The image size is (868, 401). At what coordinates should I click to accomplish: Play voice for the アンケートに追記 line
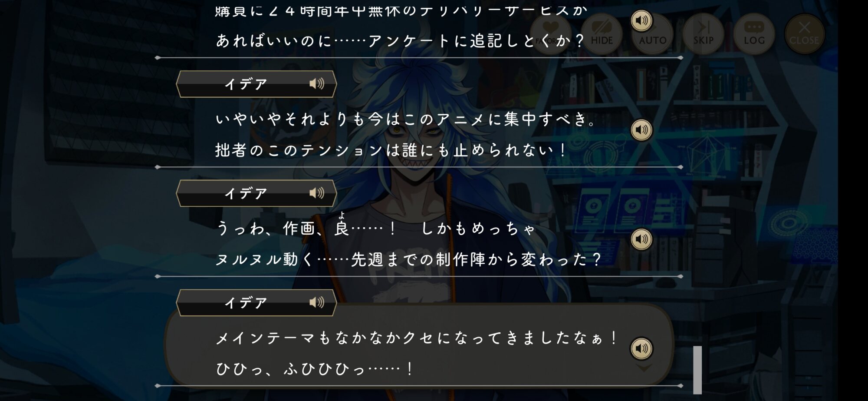[641, 20]
